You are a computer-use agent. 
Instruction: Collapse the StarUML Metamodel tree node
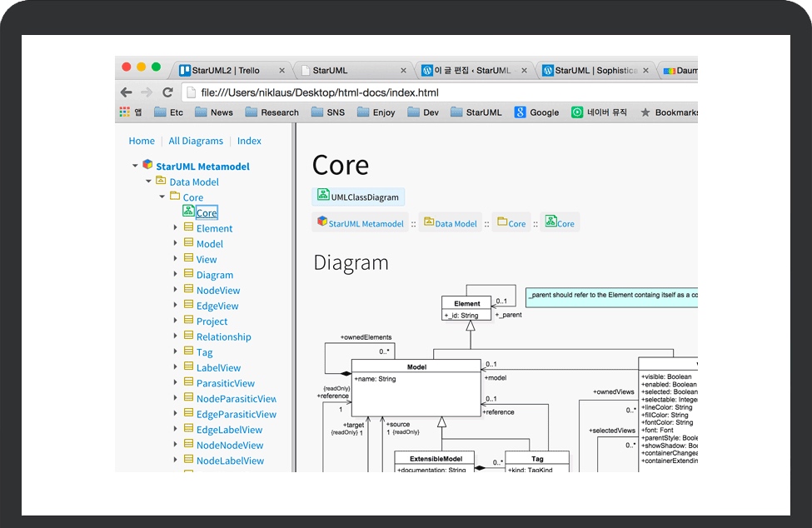point(135,166)
